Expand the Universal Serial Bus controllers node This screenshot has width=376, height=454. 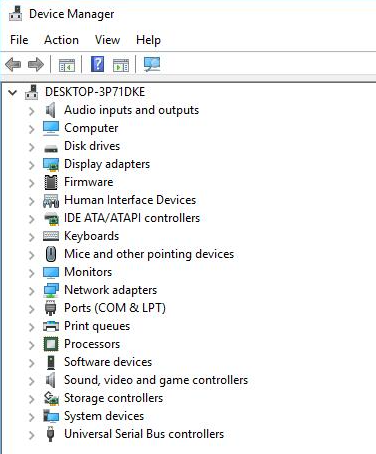[32, 435]
